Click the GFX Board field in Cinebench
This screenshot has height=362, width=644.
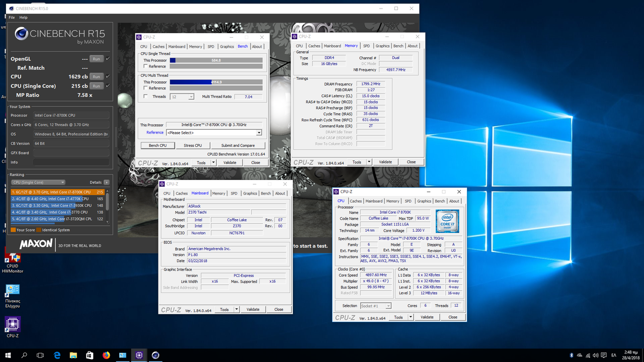click(71, 153)
